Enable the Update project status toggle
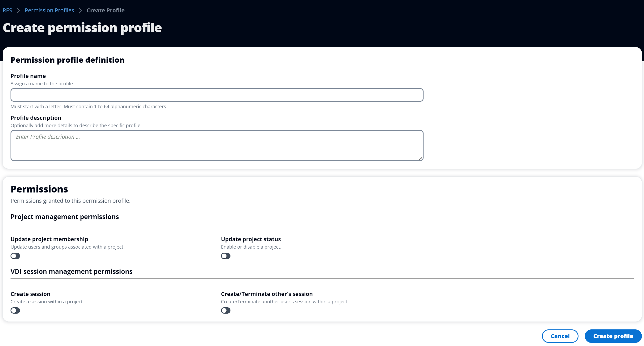This screenshot has height=346, width=644. pyautogui.click(x=225, y=256)
